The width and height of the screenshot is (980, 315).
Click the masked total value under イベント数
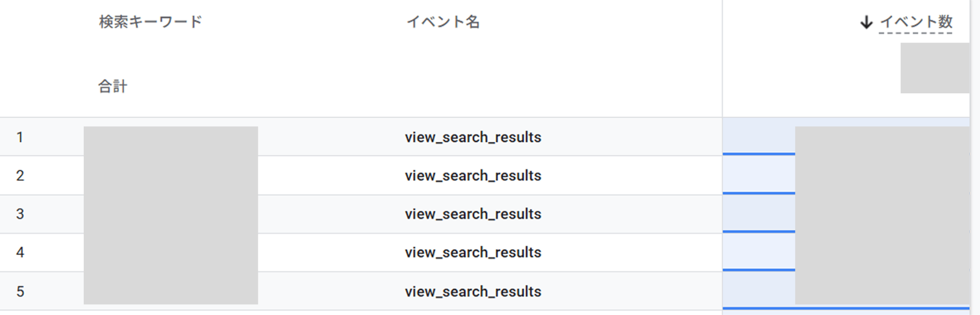point(935,68)
